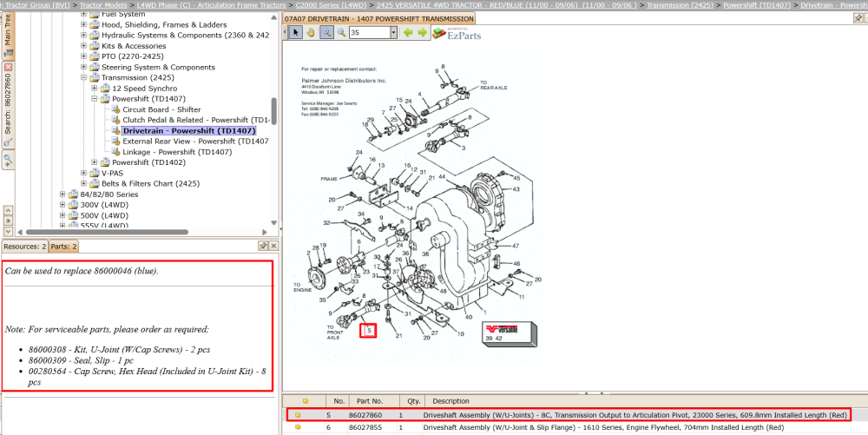Screen dimensions: 868x435
Task: Expand the Belts & Filters Chart (2425) node
Action: click(83, 184)
